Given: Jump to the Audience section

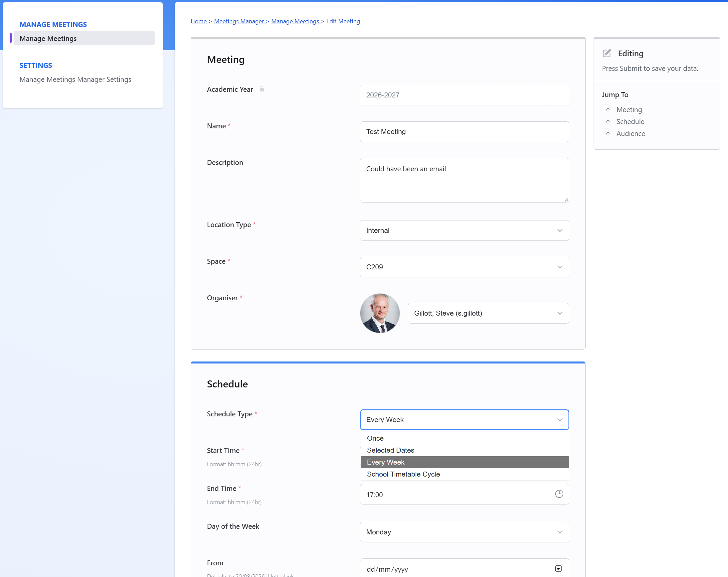Looking at the screenshot, I should click(631, 134).
